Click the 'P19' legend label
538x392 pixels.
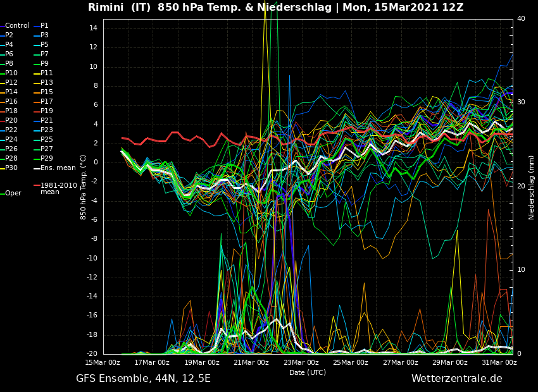pos(46,111)
